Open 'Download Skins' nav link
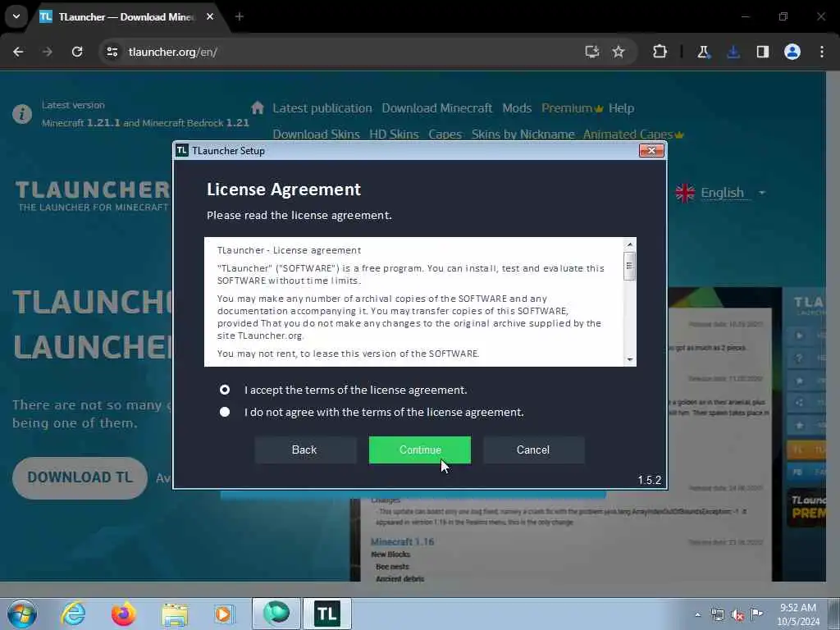This screenshot has height=630, width=840. (316, 134)
